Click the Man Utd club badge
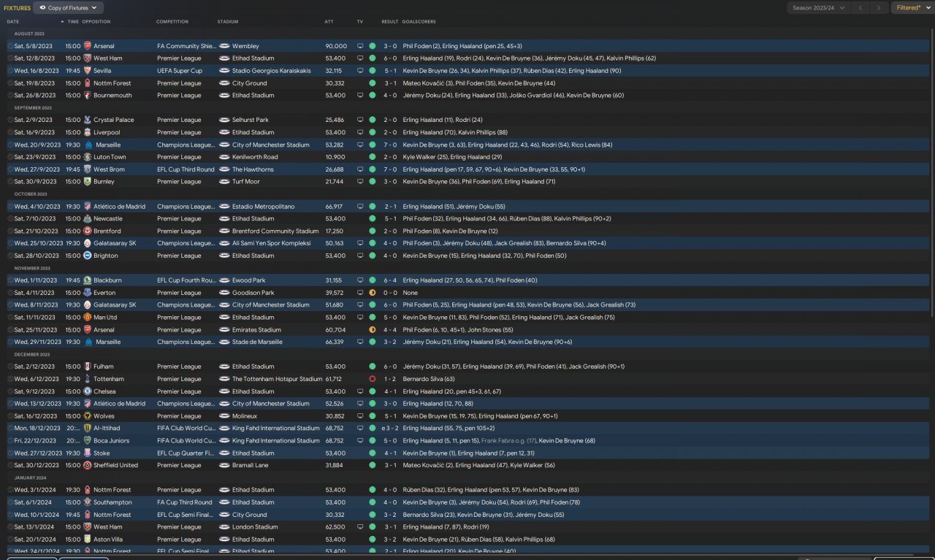This screenshot has width=935, height=560. pyautogui.click(x=88, y=318)
